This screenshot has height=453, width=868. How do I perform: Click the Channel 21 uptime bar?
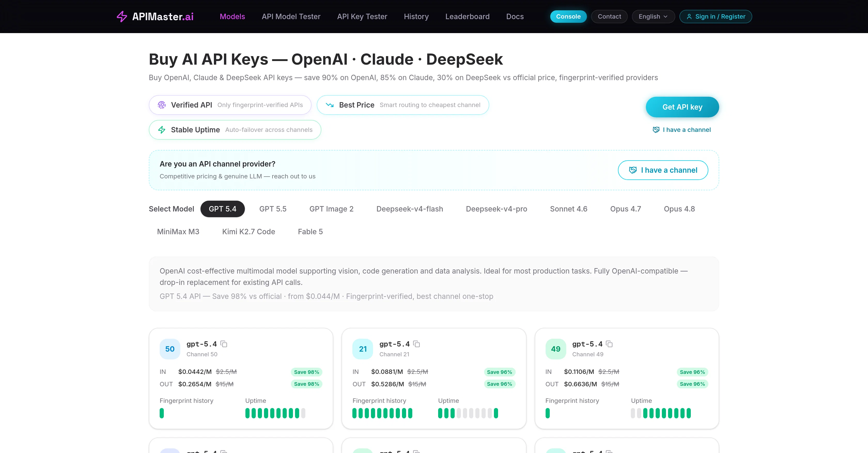click(x=468, y=413)
